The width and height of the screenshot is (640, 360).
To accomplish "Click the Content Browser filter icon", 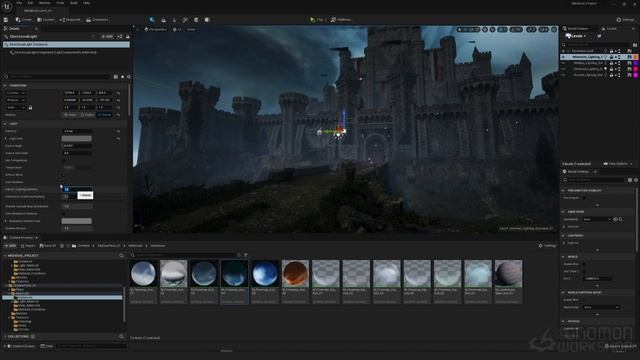I will point(246,255).
